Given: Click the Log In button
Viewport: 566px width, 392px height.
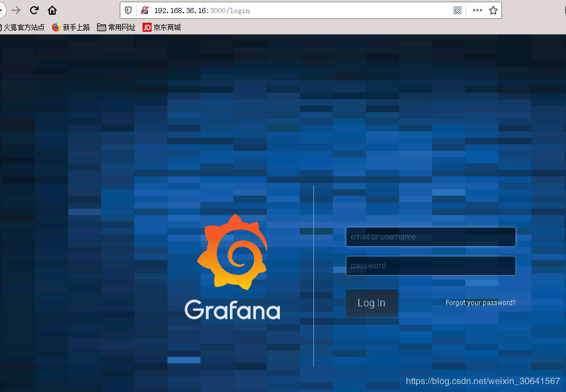Looking at the screenshot, I should [x=371, y=303].
